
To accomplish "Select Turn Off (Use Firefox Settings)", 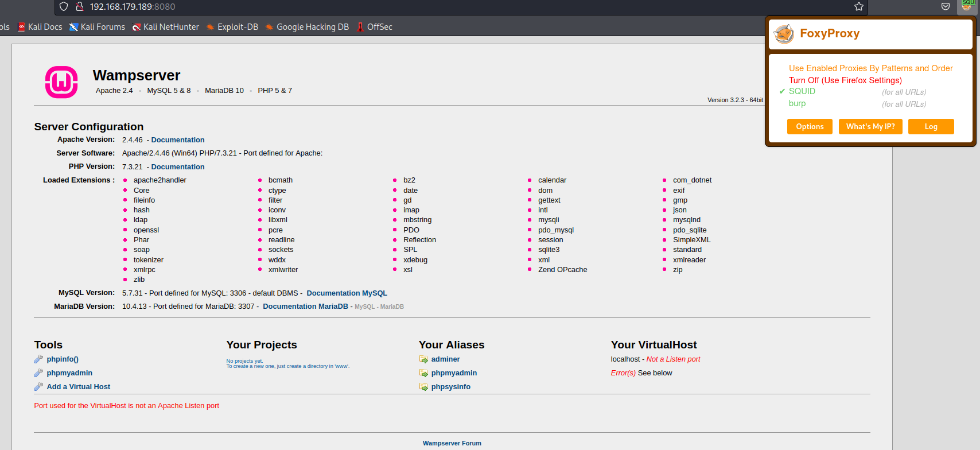I will click(x=845, y=80).
